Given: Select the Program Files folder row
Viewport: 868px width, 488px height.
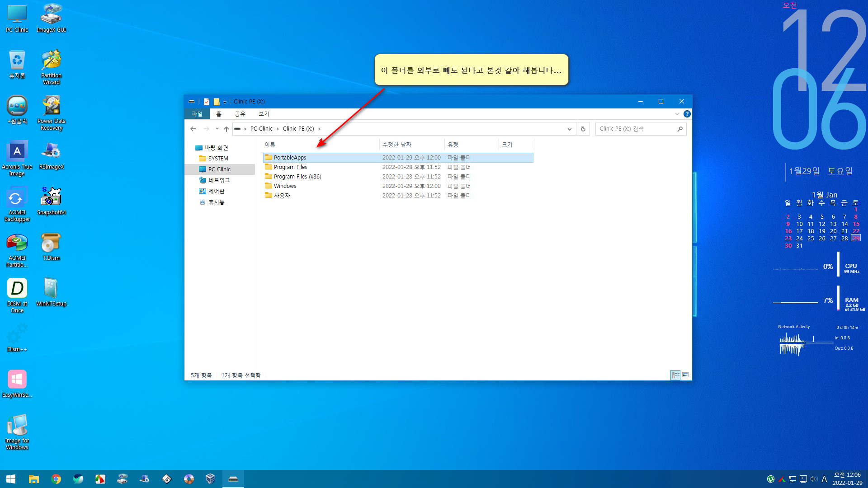Looking at the screenshot, I should pos(398,167).
